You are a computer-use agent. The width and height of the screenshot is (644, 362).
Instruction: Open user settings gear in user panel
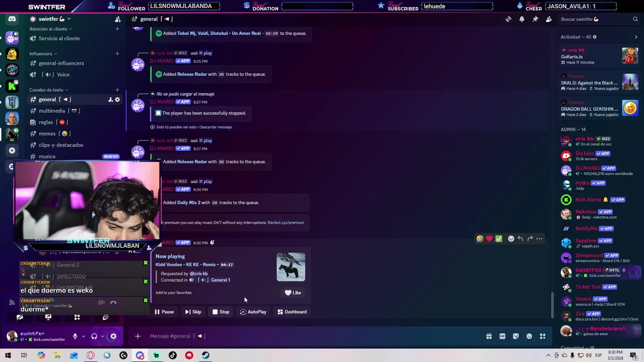[113, 336]
